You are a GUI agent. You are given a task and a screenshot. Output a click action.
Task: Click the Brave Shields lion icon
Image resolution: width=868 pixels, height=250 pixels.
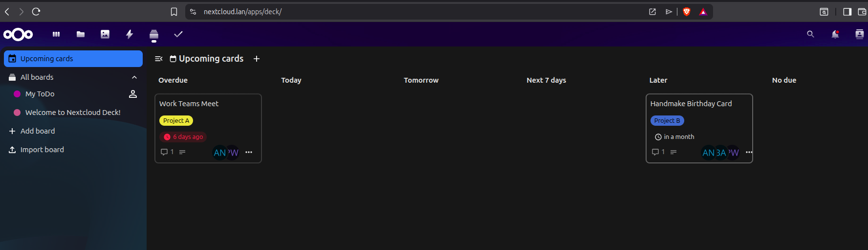[x=687, y=12]
